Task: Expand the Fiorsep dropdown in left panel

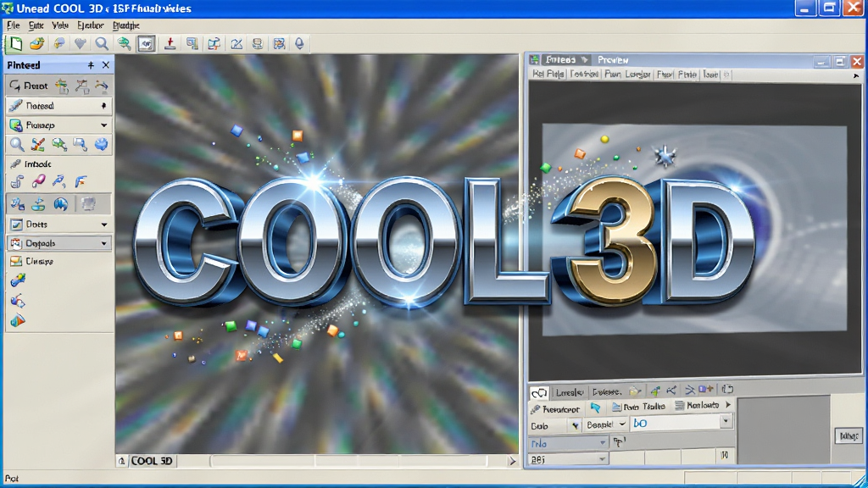Action: tap(103, 125)
